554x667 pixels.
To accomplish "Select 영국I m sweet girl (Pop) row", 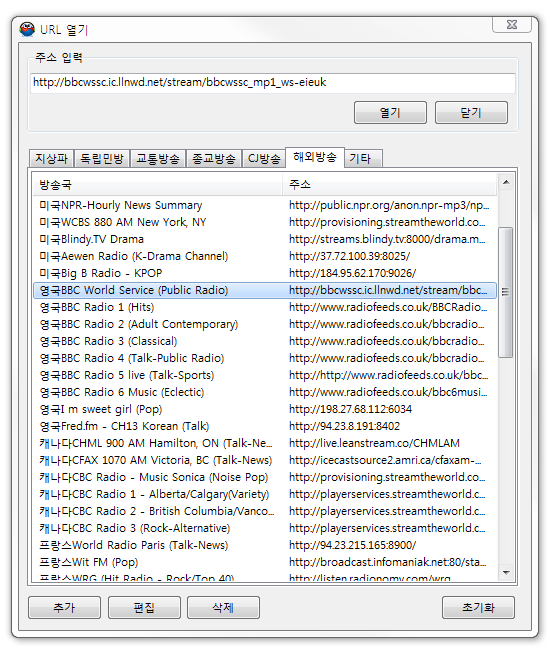I will (x=265, y=410).
